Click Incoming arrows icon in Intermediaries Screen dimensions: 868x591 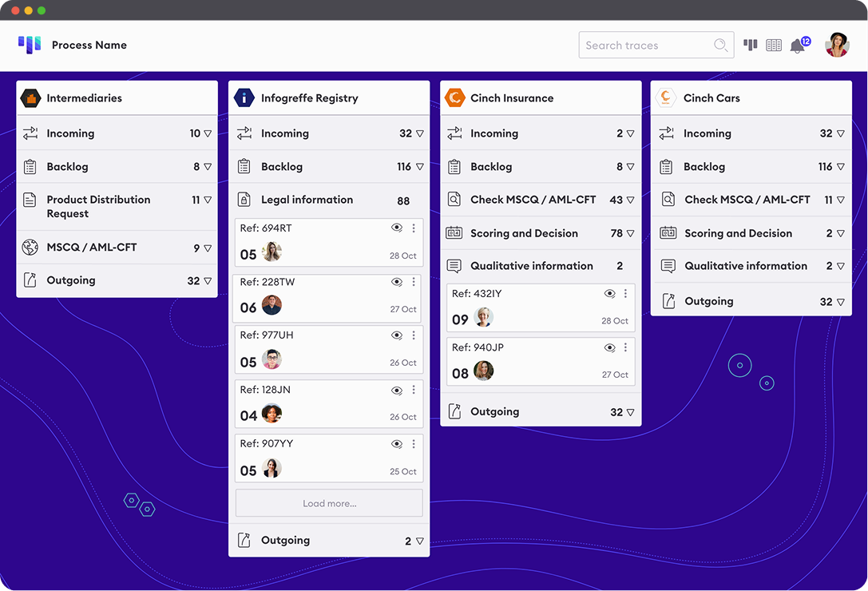pyautogui.click(x=30, y=133)
